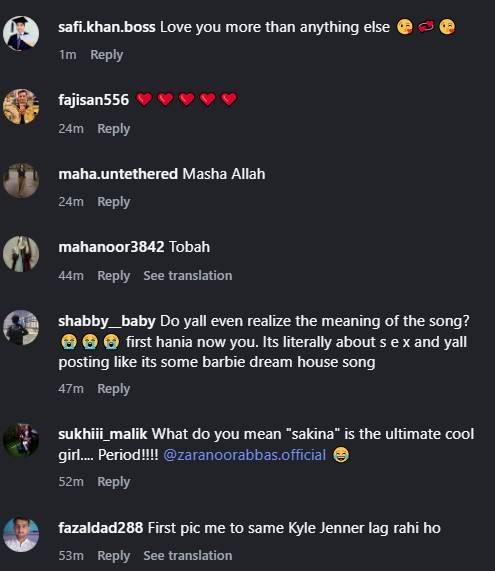Image resolution: width=495 pixels, height=571 pixels.
Task: Reply to shabby__baby's song comment
Action: [113, 389]
